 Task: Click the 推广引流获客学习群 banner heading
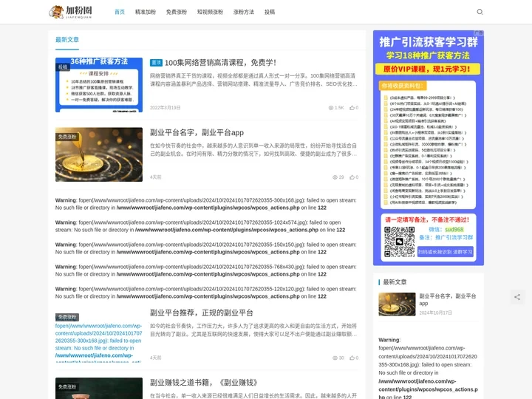tap(428, 42)
